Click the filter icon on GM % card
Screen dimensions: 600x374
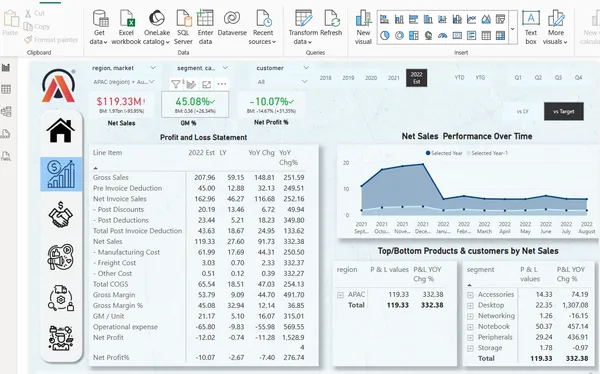click(x=176, y=84)
